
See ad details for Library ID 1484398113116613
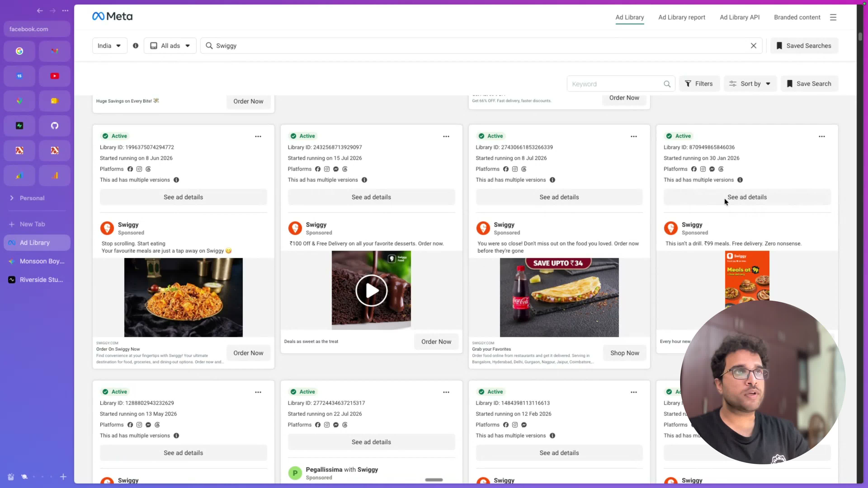(x=559, y=453)
